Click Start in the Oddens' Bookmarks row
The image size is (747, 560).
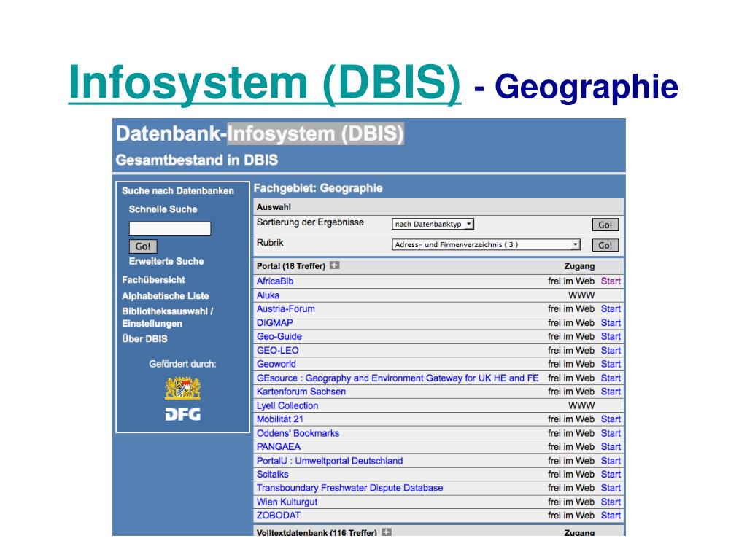click(x=611, y=433)
